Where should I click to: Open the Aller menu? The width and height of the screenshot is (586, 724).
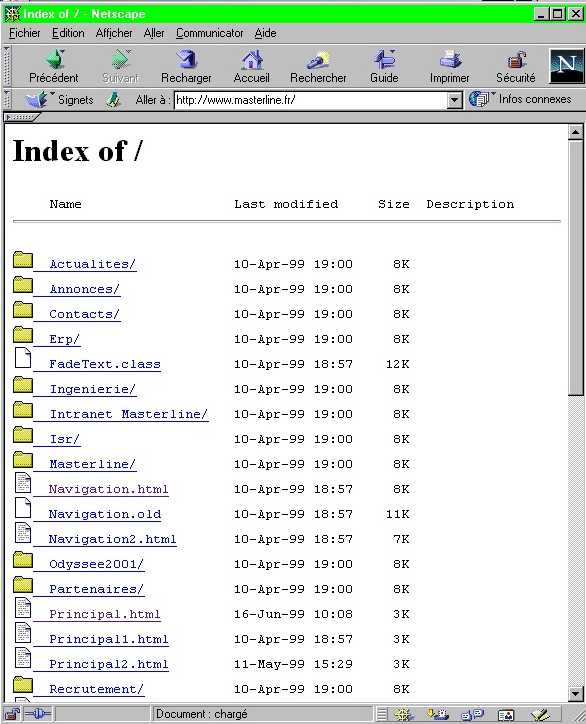(154, 33)
